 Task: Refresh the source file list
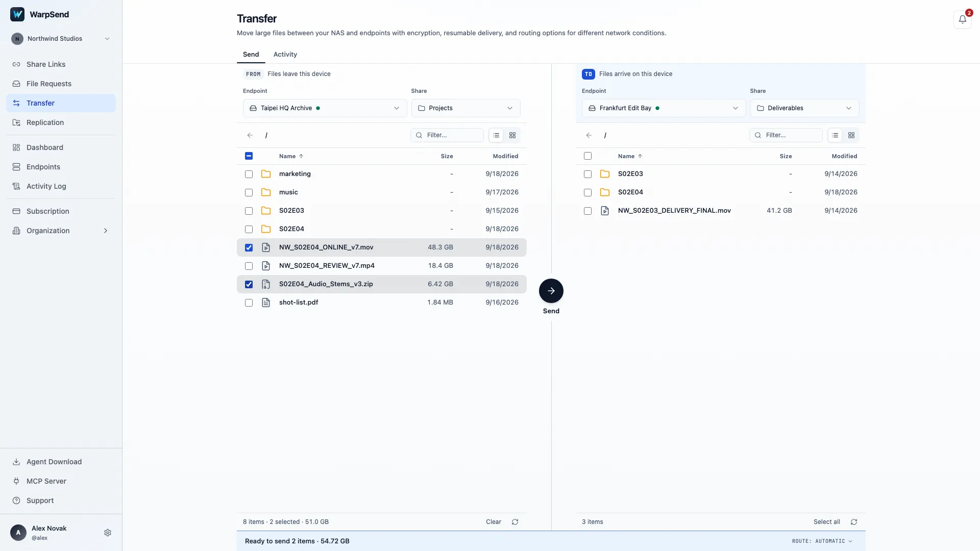click(515, 522)
